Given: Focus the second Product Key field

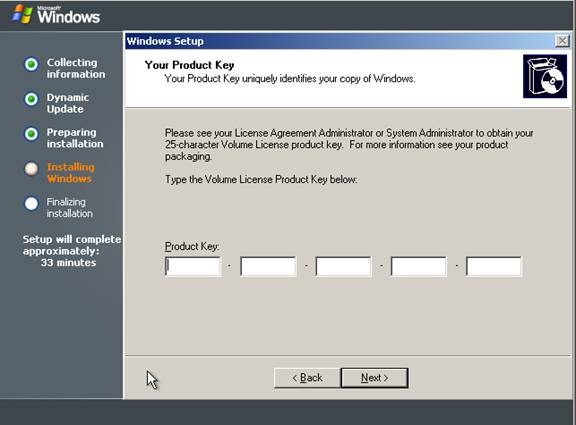Looking at the screenshot, I should click(268, 266).
